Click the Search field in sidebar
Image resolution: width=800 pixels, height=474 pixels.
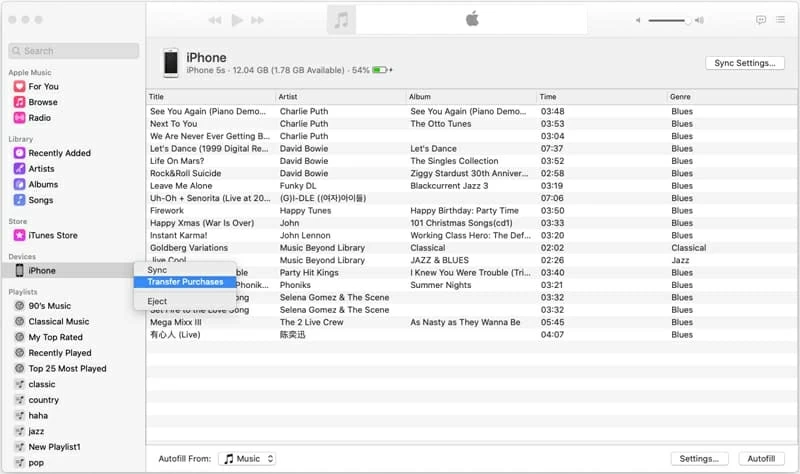(74, 51)
